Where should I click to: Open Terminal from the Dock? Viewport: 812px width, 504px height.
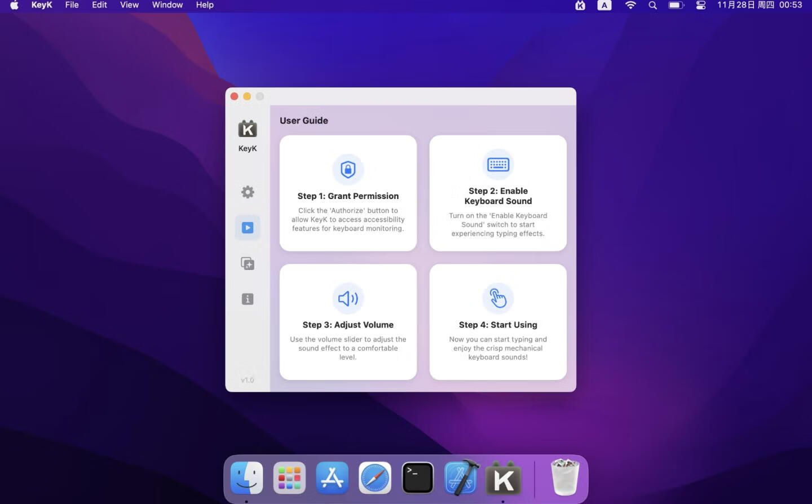point(418,478)
